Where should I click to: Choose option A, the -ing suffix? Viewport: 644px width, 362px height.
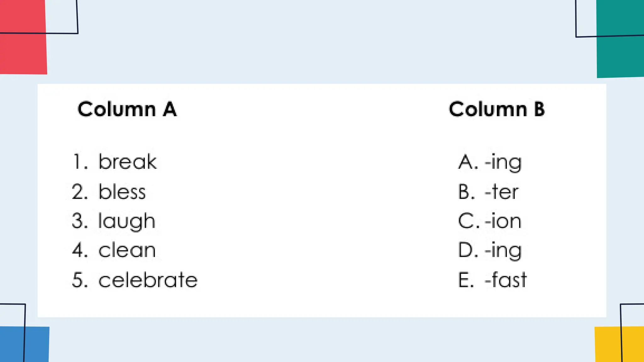(x=503, y=162)
